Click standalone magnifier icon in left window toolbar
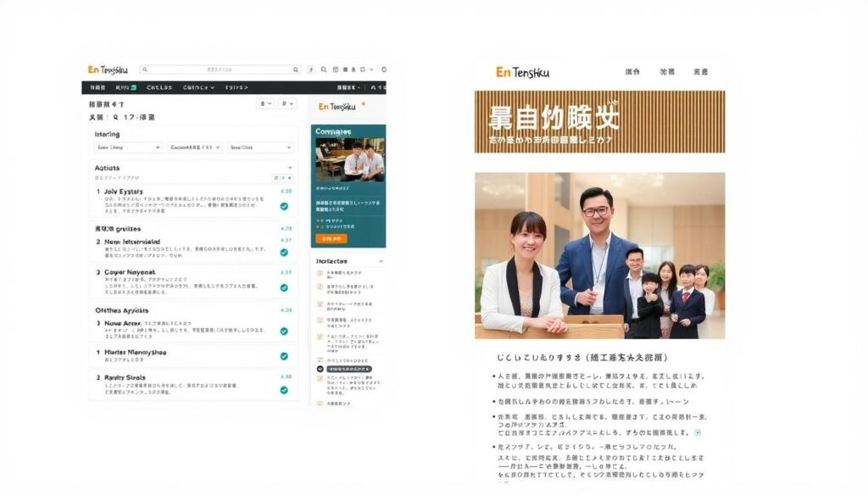The image size is (868, 496). [324, 70]
